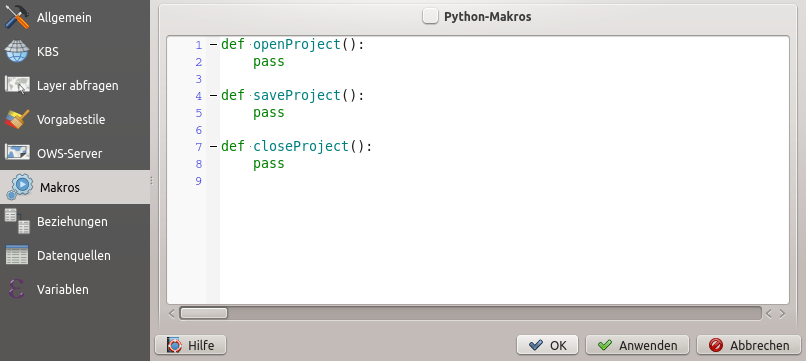This screenshot has height=361, width=806.
Task: Select the Datenquellen table icon
Action: pyautogui.click(x=17, y=255)
